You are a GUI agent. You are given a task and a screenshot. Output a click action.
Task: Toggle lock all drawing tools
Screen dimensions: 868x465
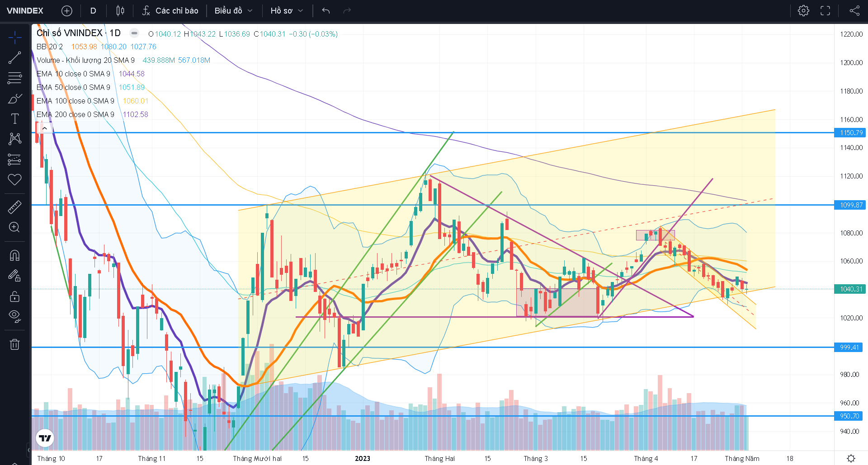15,296
